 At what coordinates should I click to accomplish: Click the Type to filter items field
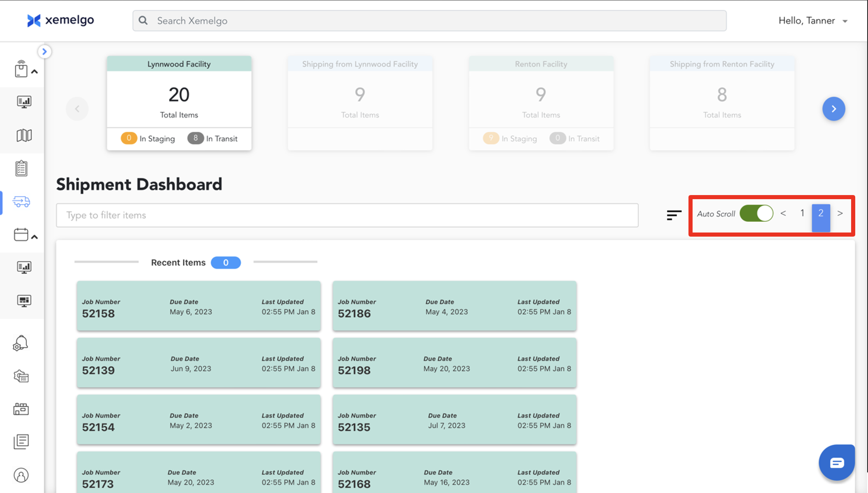pos(347,215)
